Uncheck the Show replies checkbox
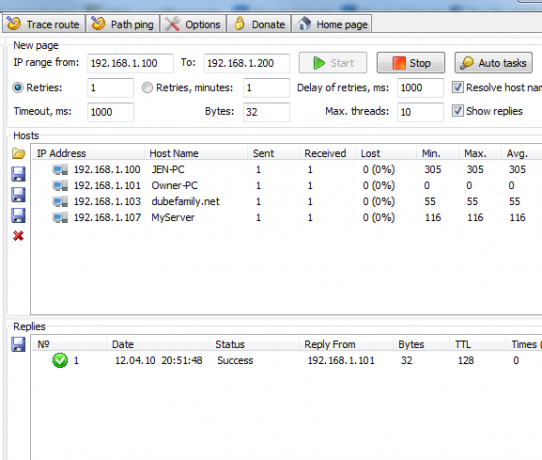The width and height of the screenshot is (542, 460). 458,111
